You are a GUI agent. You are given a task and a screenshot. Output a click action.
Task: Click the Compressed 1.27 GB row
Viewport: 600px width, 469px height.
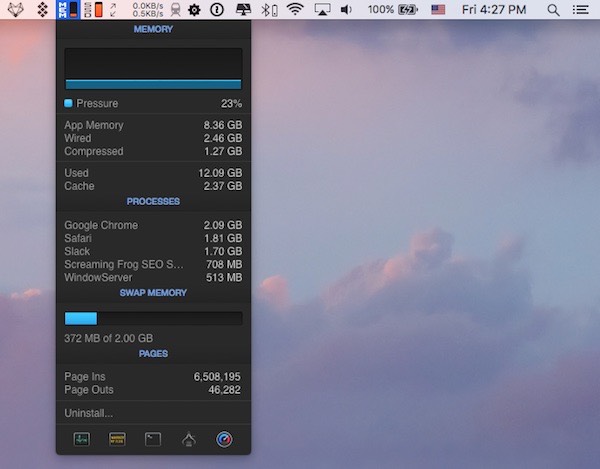153,151
